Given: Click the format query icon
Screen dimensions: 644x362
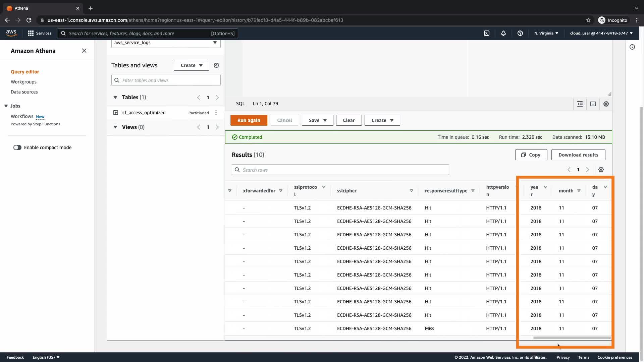Looking at the screenshot, I should click(580, 104).
